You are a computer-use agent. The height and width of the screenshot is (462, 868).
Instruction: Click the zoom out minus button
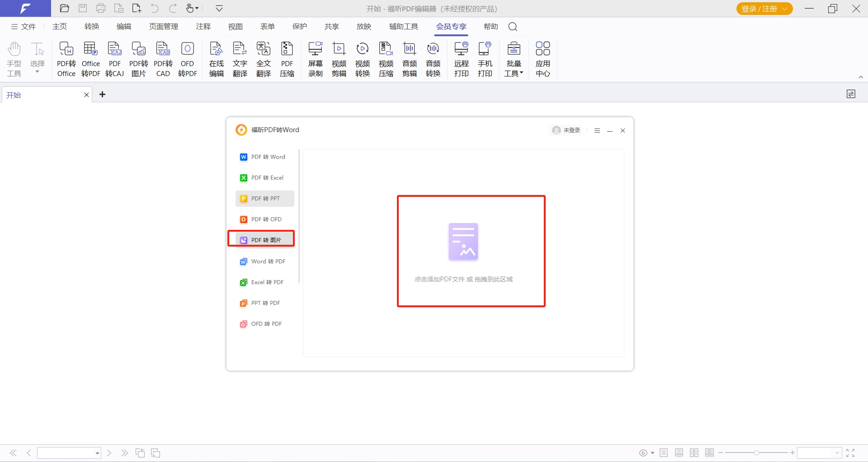pyautogui.click(x=721, y=452)
